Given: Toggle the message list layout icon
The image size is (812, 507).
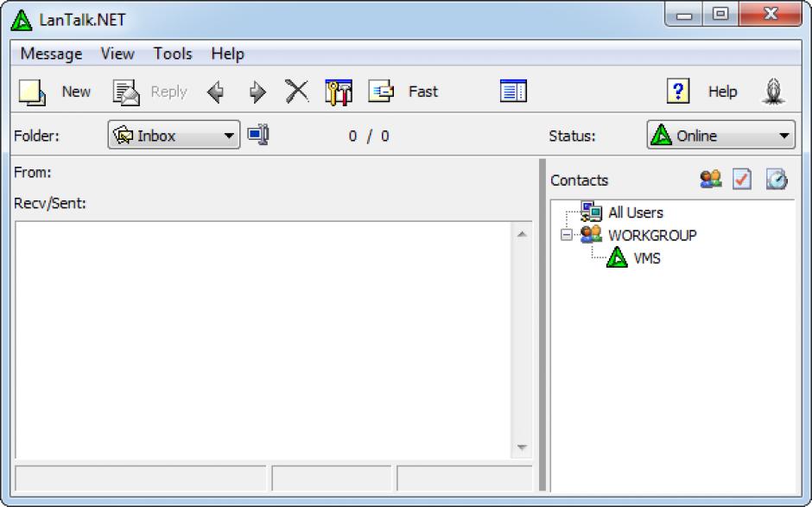Looking at the screenshot, I should pyautogui.click(x=513, y=92).
